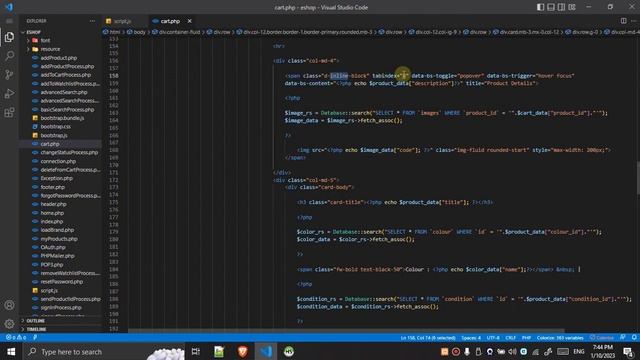Viewport: 640px width, 360px height.
Task: Collapse the ESHOP root folder
Action: (x=33, y=32)
